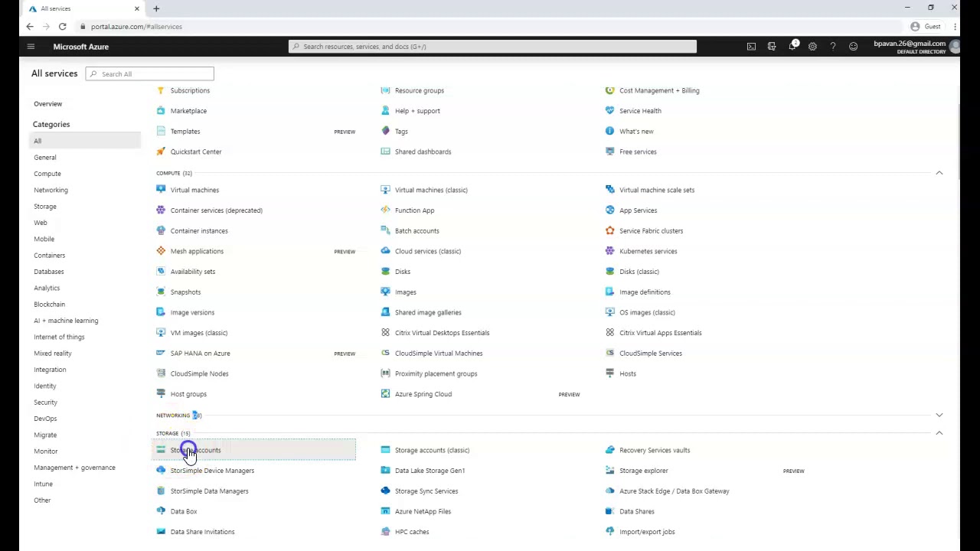
Task: Select the Overview menu item
Action: (x=47, y=103)
